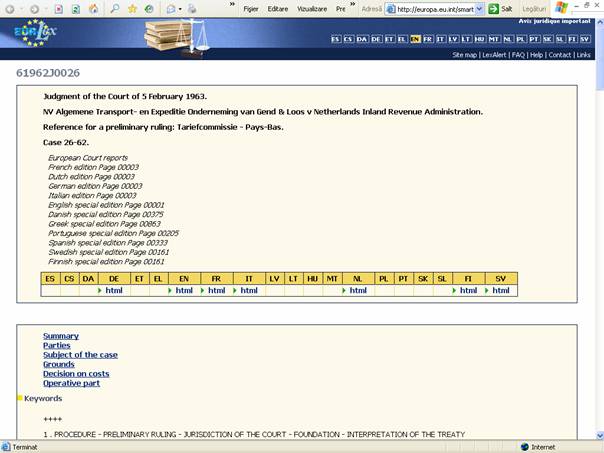Click the scrollbar down arrow

pos(600,436)
